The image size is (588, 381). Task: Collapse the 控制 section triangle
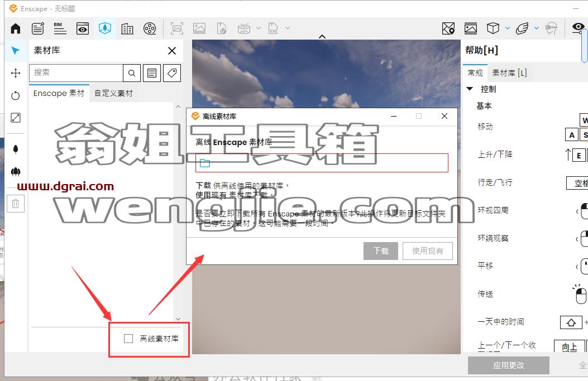click(x=470, y=89)
